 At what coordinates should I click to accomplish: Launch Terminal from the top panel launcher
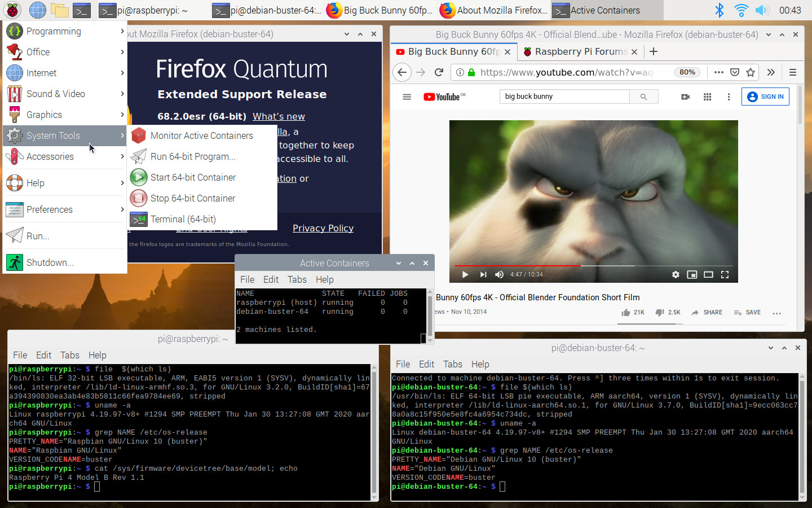82,10
